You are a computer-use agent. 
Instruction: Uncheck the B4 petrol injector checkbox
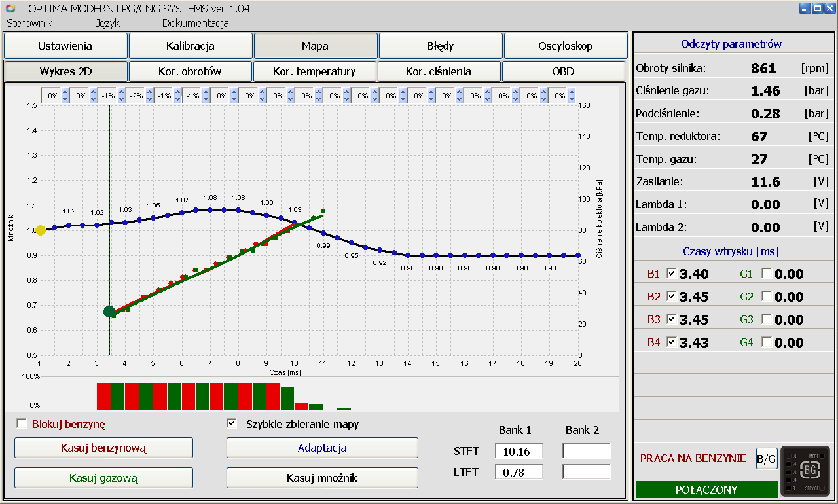(671, 342)
